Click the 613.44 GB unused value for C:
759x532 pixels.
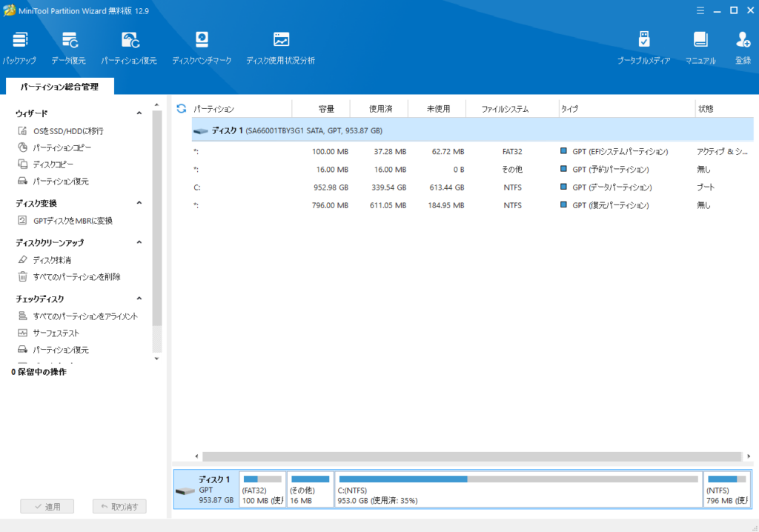click(447, 187)
